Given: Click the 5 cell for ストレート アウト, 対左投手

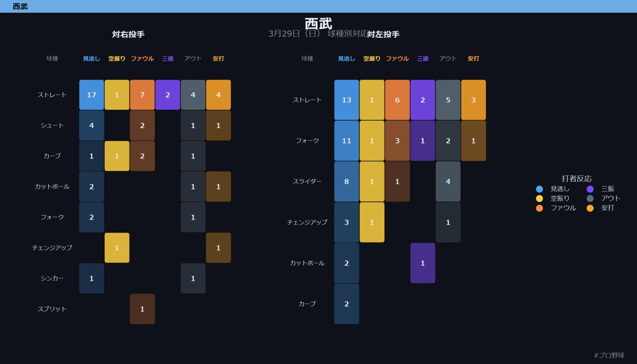Looking at the screenshot, I should (x=448, y=100).
